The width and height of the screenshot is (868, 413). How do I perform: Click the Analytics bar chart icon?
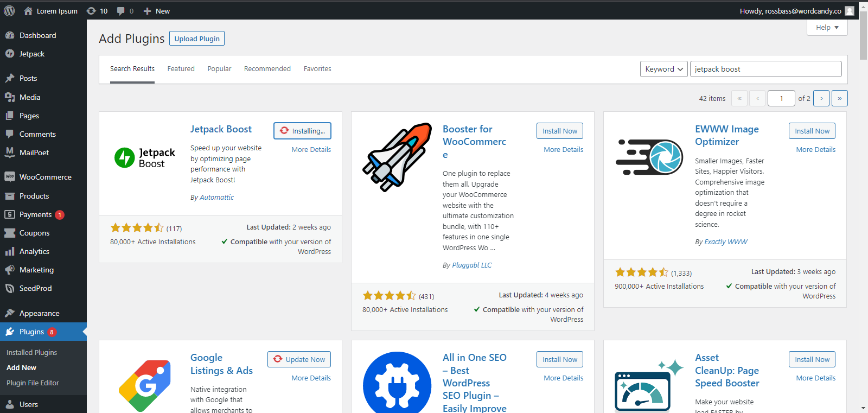tap(10, 251)
